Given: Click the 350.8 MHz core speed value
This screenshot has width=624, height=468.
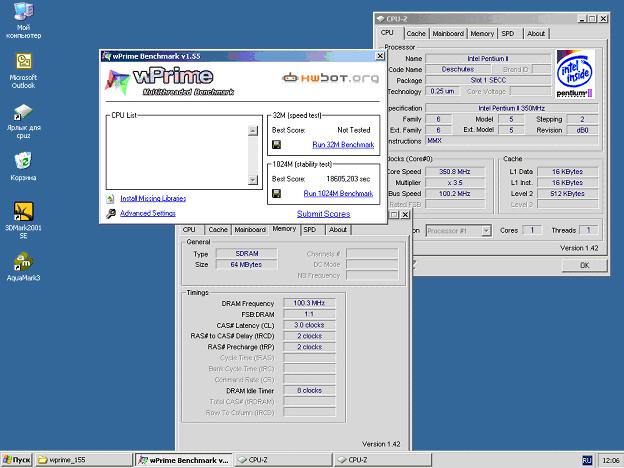Looking at the screenshot, I should [455, 172].
